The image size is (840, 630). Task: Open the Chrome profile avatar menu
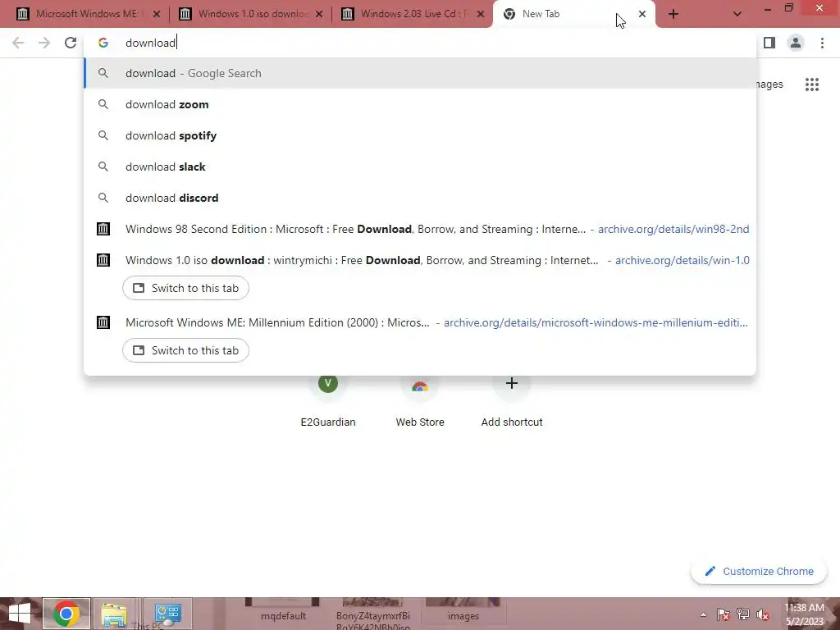[x=796, y=43]
